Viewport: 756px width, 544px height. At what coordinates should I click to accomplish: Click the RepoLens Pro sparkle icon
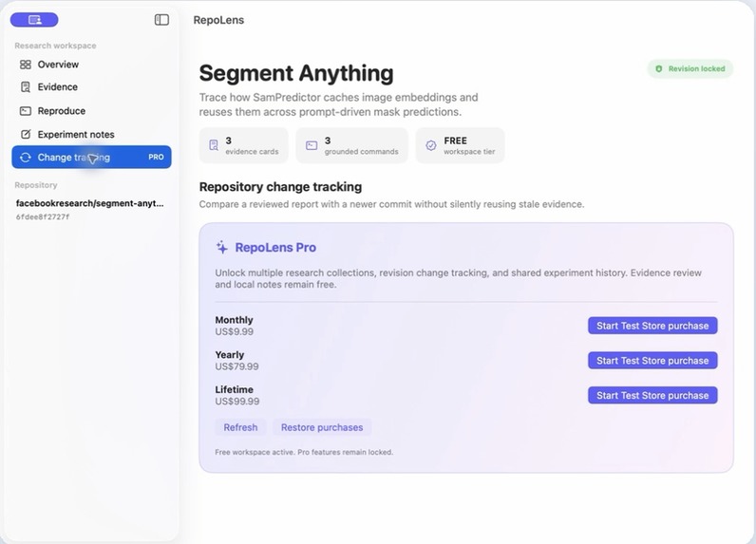(x=222, y=247)
